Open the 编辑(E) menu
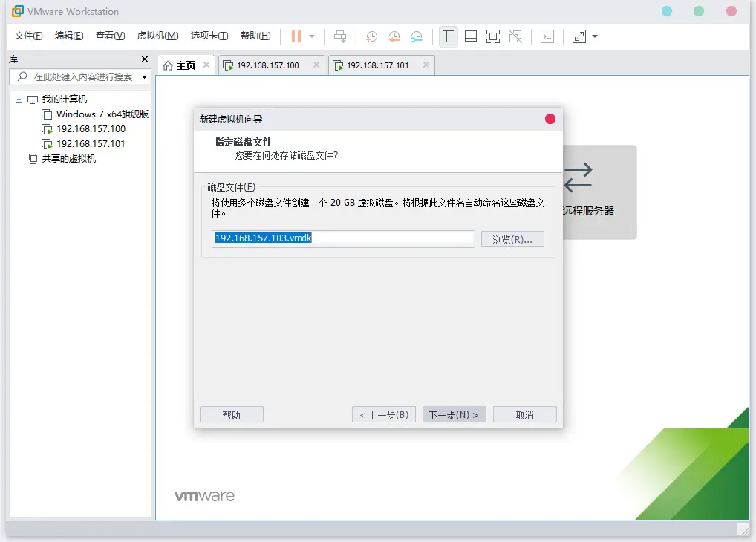The width and height of the screenshot is (756, 542). pos(69,36)
